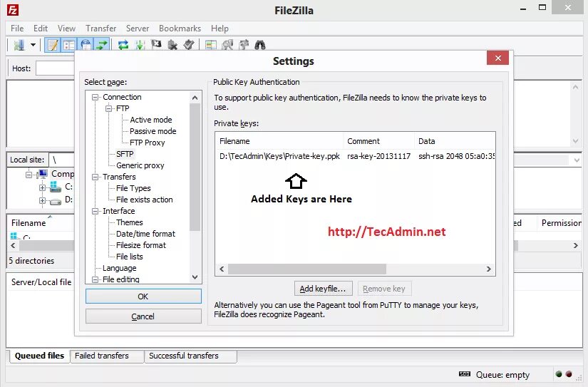Screen dimensions: 588x387
Task: Toggle message log display icon
Action: [x=53, y=45]
